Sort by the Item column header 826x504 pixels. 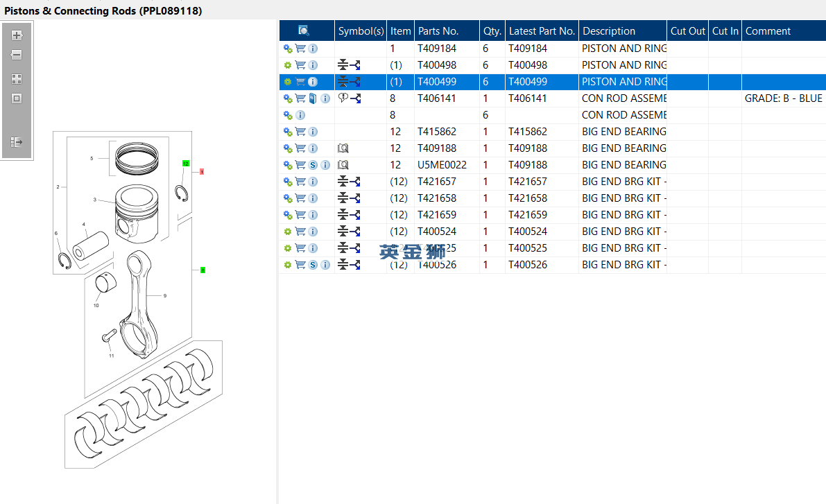[400, 31]
